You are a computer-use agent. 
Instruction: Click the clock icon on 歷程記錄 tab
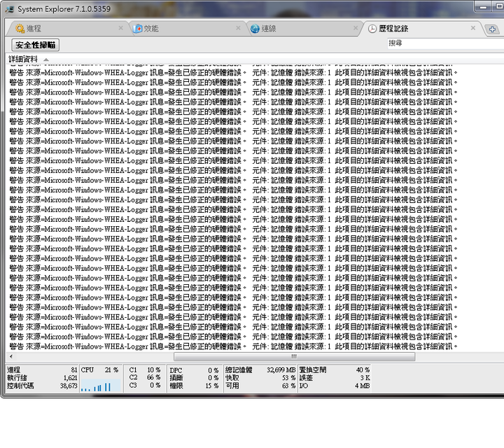(372, 29)
